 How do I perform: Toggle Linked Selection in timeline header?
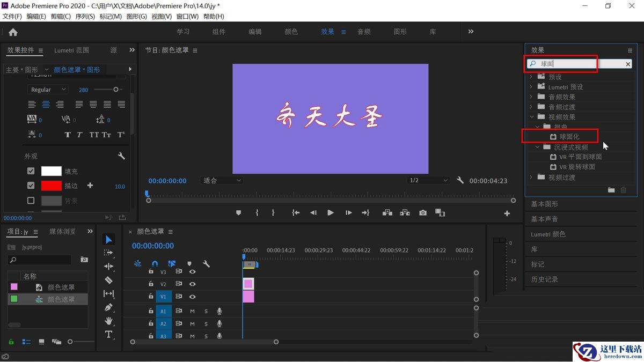click(172, 264)
